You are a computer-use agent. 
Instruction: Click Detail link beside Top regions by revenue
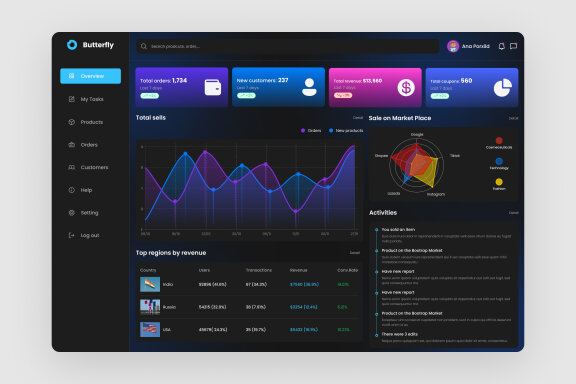tap(354, 253)
